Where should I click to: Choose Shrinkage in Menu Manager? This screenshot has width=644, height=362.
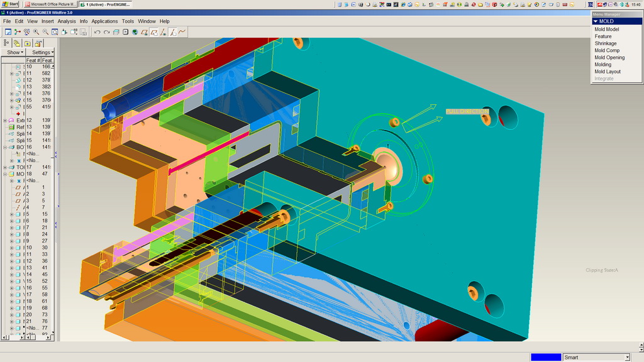[x=606, y=43]
